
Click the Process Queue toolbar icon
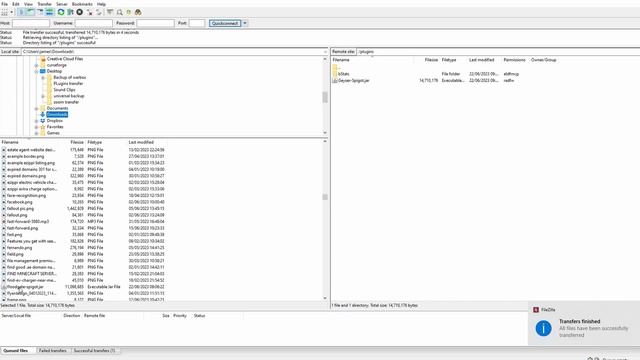coord(70,12)
